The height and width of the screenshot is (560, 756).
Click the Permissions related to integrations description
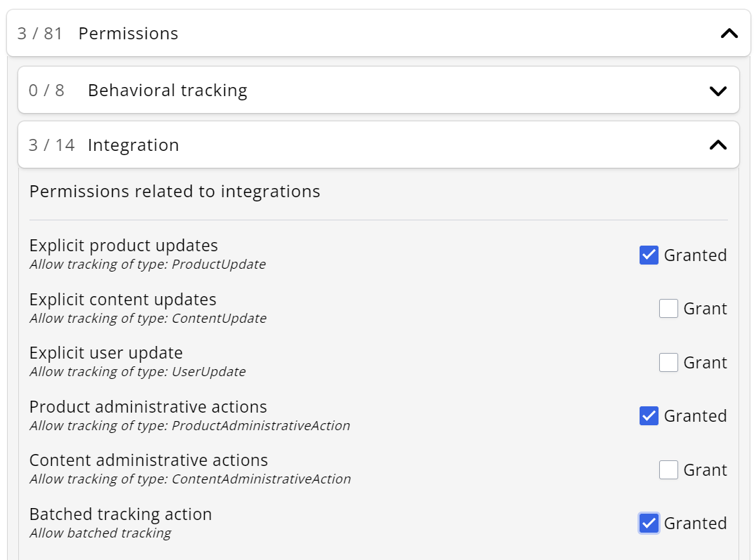pyautogui.click(x=174, y=191)
